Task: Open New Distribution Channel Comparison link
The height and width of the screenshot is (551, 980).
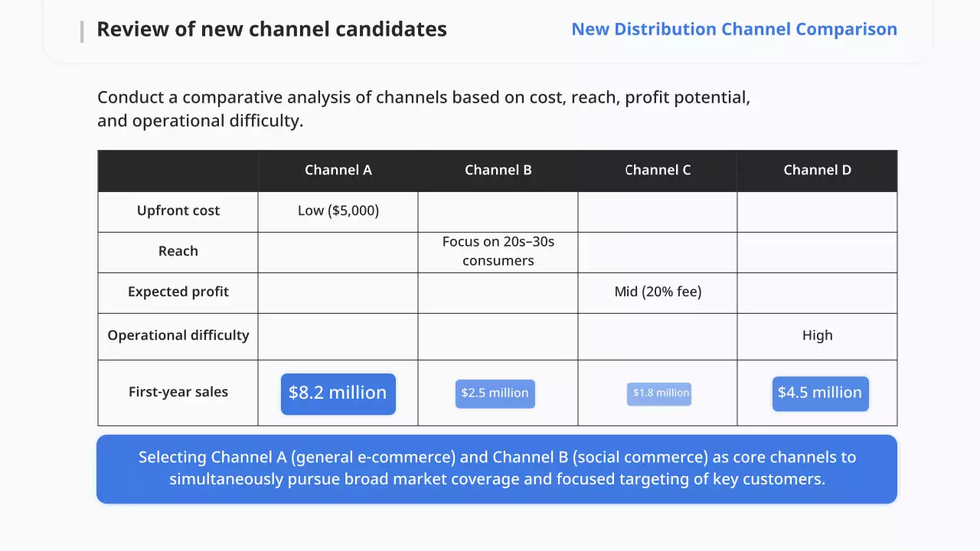Action: 733,30
